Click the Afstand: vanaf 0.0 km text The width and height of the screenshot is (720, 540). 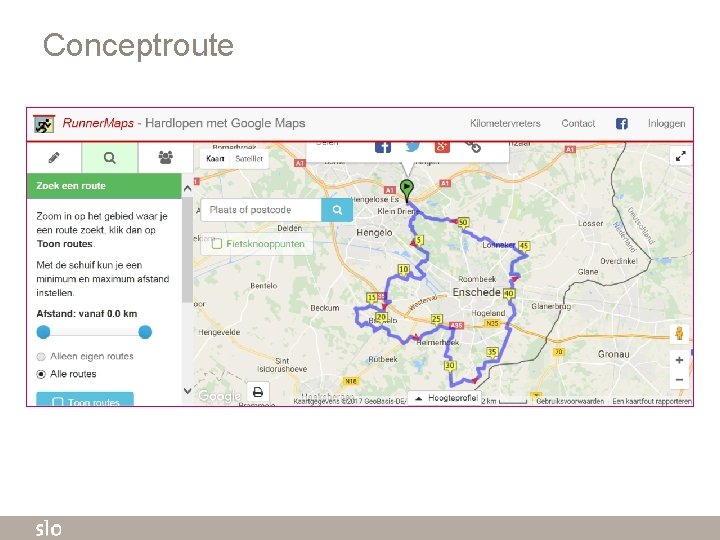(87, 314)
